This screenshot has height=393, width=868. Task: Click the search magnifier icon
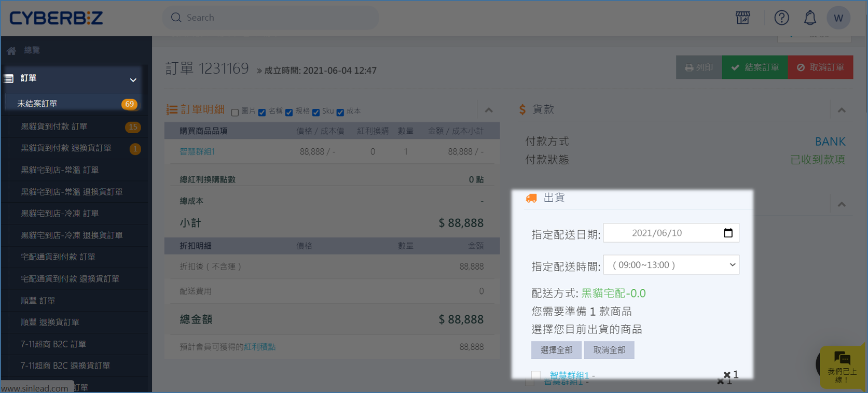pos(176,18)
